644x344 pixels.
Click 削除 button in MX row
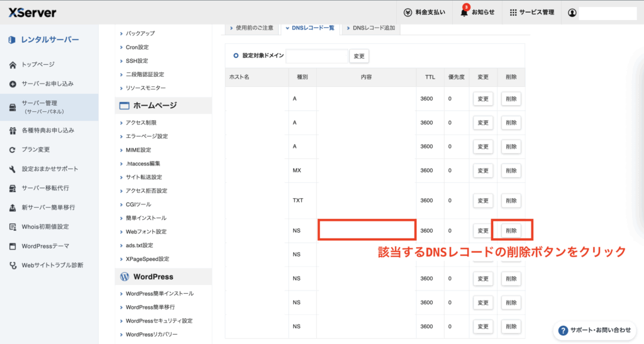coord(511,171)
